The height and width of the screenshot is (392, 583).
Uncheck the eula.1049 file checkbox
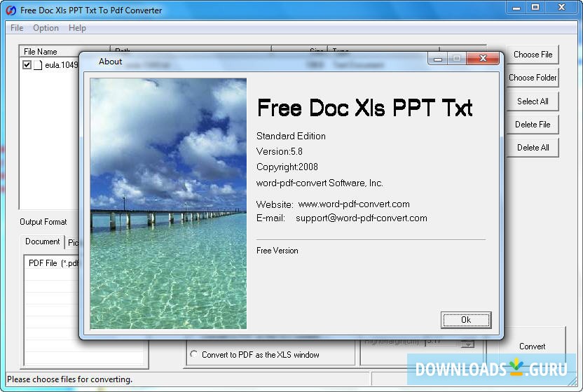click(x=27, y=65)
